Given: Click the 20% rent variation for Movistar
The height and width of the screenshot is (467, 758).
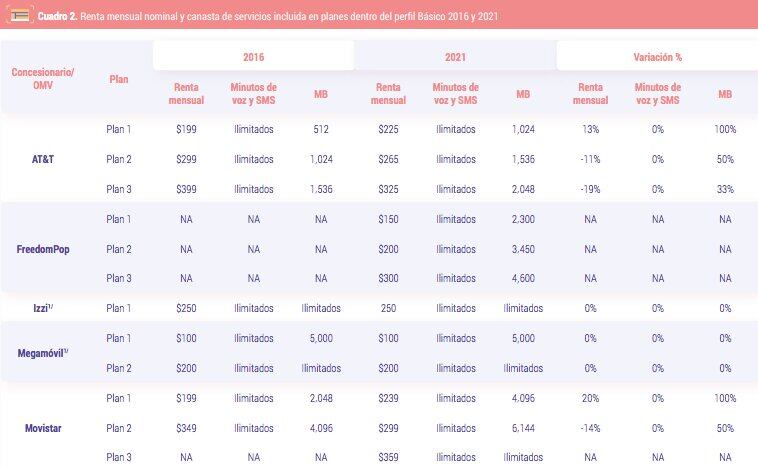Looking at the screenshot, I should 590,398.
